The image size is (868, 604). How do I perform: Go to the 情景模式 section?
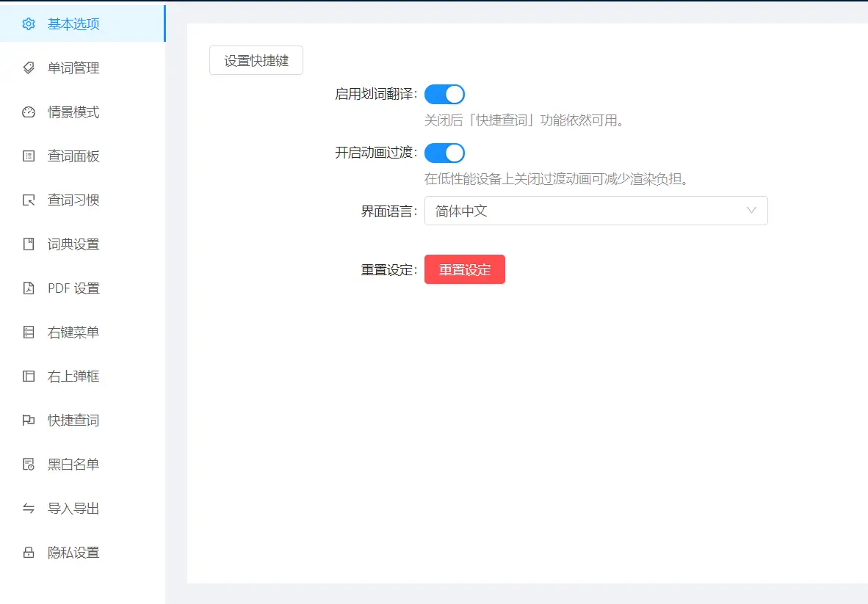[82, 112]
